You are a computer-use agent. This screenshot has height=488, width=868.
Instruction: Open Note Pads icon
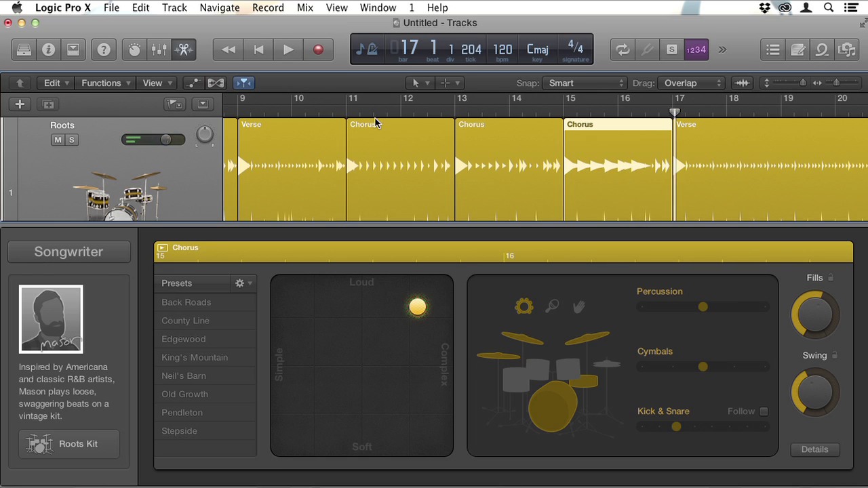(x=797, y=49)
